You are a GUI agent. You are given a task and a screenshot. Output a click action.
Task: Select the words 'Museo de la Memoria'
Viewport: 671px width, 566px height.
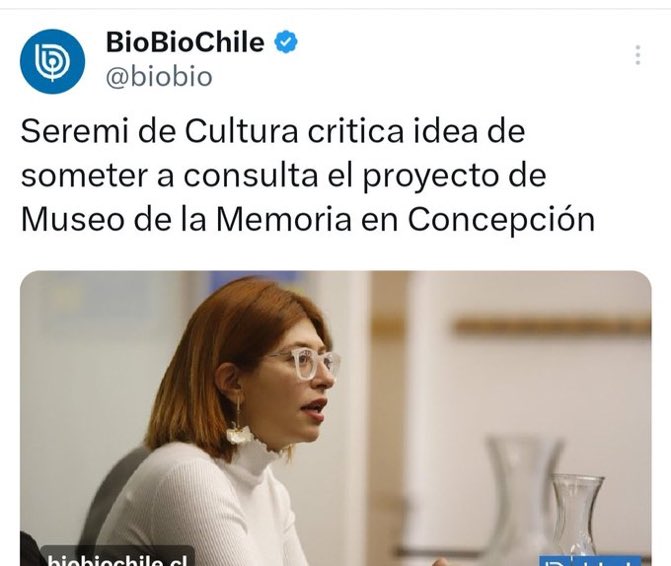pos(186,220)
